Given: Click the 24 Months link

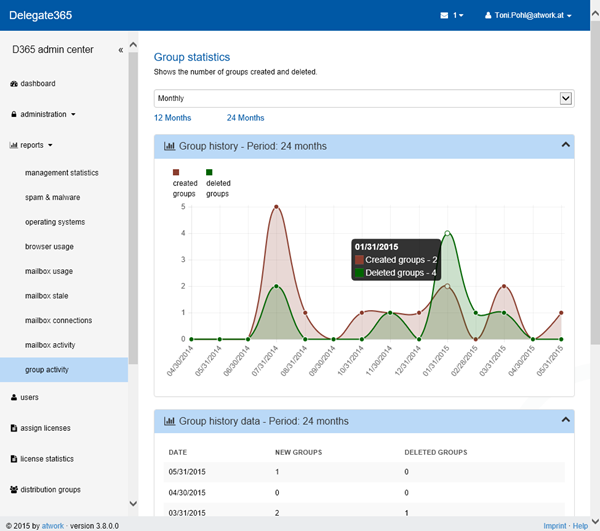Looking at the screenshot, I should [245, 118].
